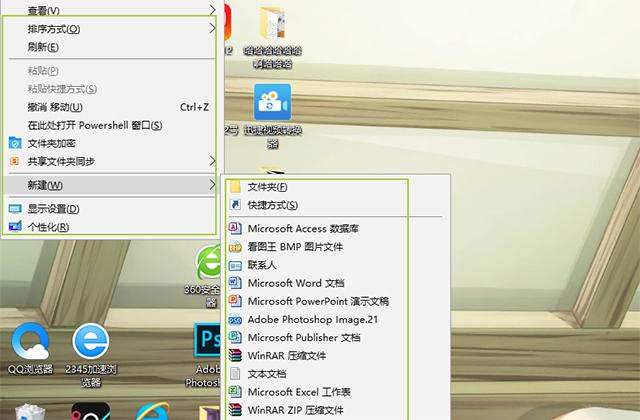Open the QQ浏览器 desktop icon
The height and width of the screenshot is (420, 640).
pos(30,346)
